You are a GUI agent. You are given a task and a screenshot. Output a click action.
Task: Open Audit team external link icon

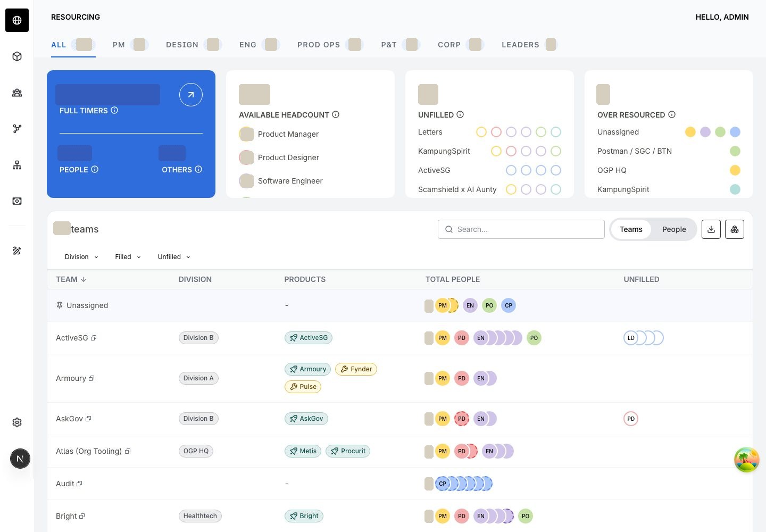(79, 484)
